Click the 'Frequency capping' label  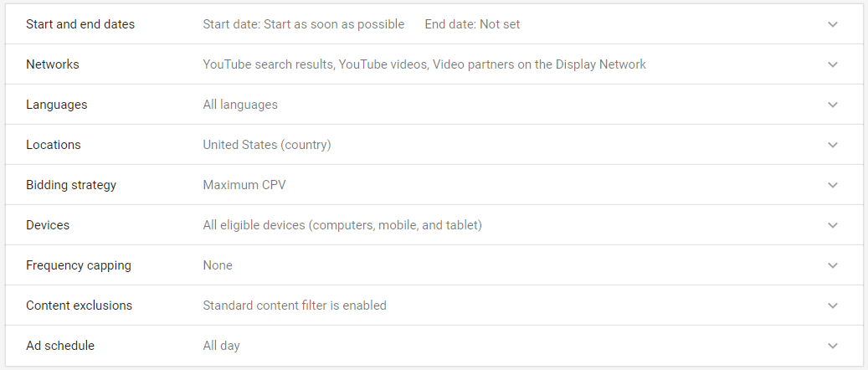(x=79, y=265)
